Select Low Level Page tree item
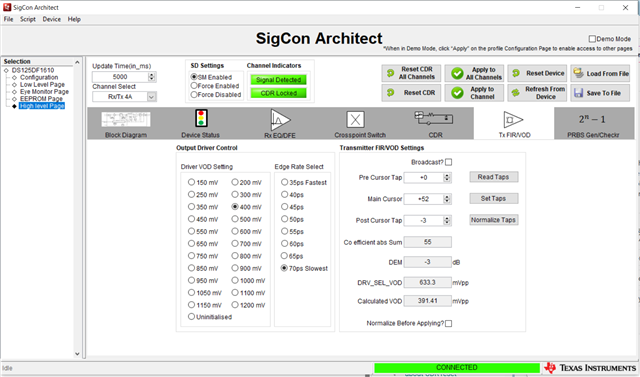Viewport: 640px width, 377px height. coord(42,84)
